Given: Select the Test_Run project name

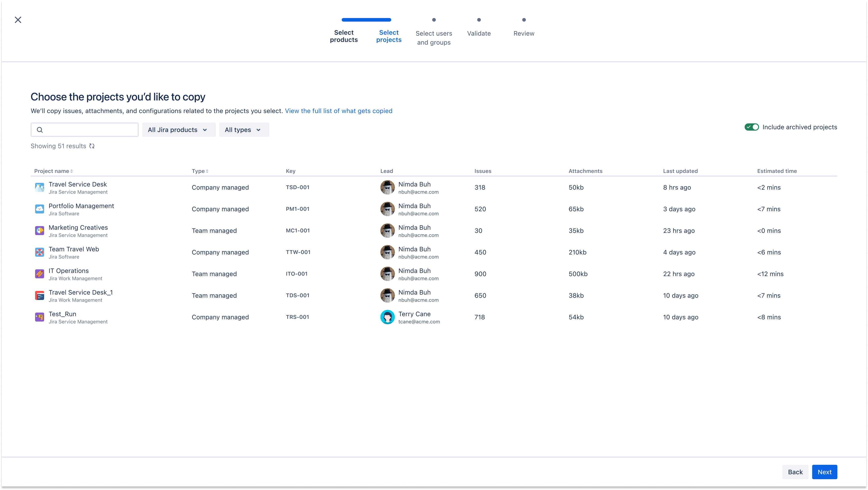Looking at the screenshot, I should [x=62, y=314].
